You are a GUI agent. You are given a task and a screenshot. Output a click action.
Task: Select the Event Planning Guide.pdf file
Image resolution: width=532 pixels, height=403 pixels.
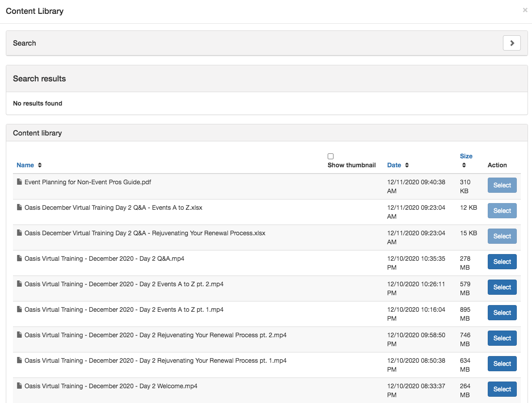[x=502, y=185]
